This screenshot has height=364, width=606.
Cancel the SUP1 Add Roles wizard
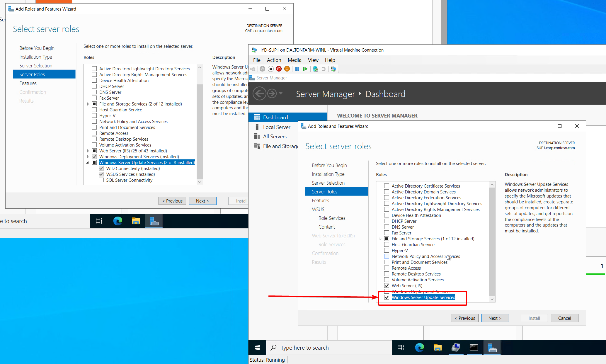point(564,318)
